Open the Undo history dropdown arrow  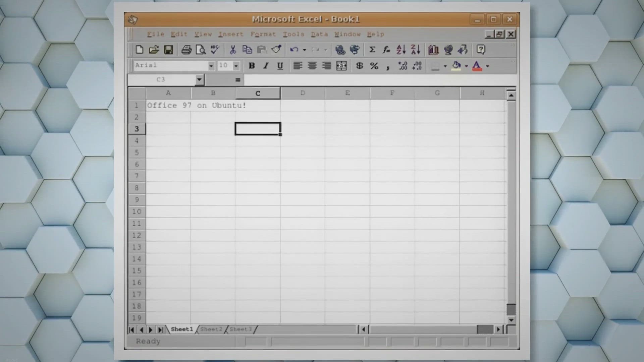305,50
